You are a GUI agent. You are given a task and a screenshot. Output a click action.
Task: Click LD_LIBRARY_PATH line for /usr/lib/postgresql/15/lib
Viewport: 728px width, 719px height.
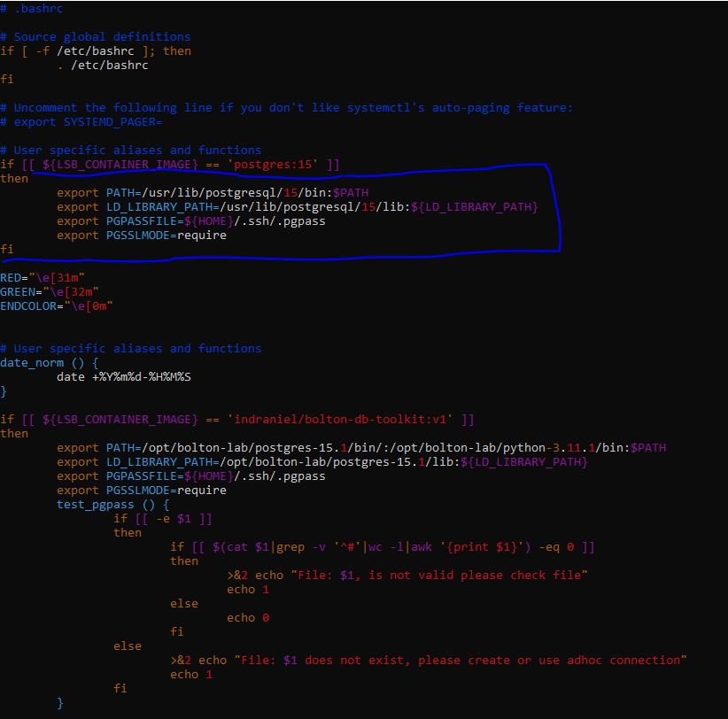[x=298, y=207]
